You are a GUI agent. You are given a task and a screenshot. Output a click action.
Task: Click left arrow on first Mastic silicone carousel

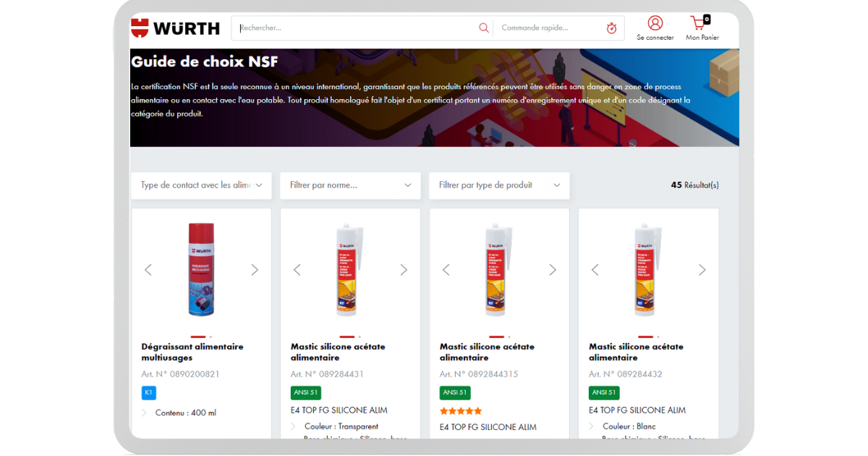(x=297, y=269)
